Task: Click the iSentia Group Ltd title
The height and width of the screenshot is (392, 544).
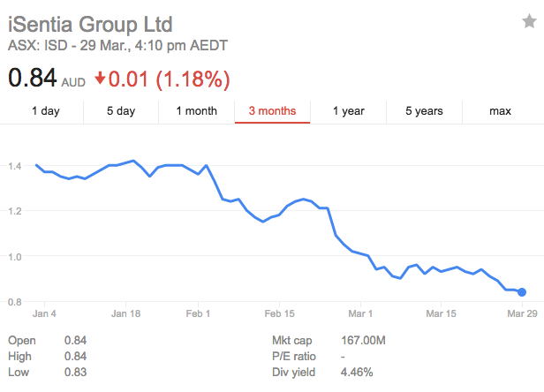Action: click(90, 25)
